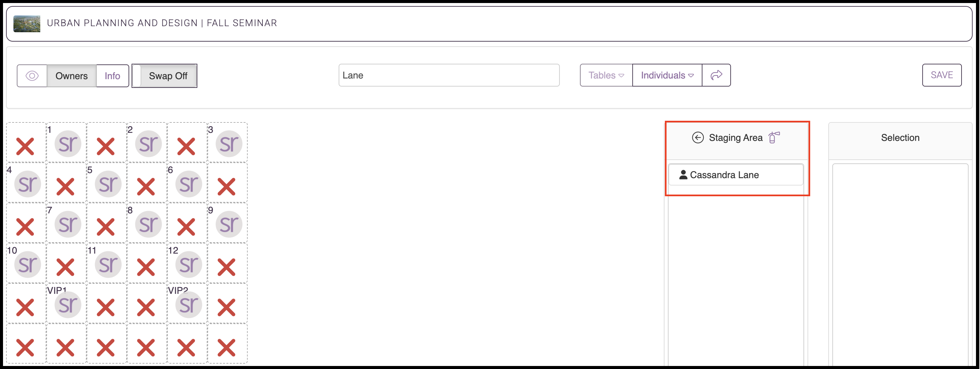
Task: Select table 6 icon
Action: 189,184
